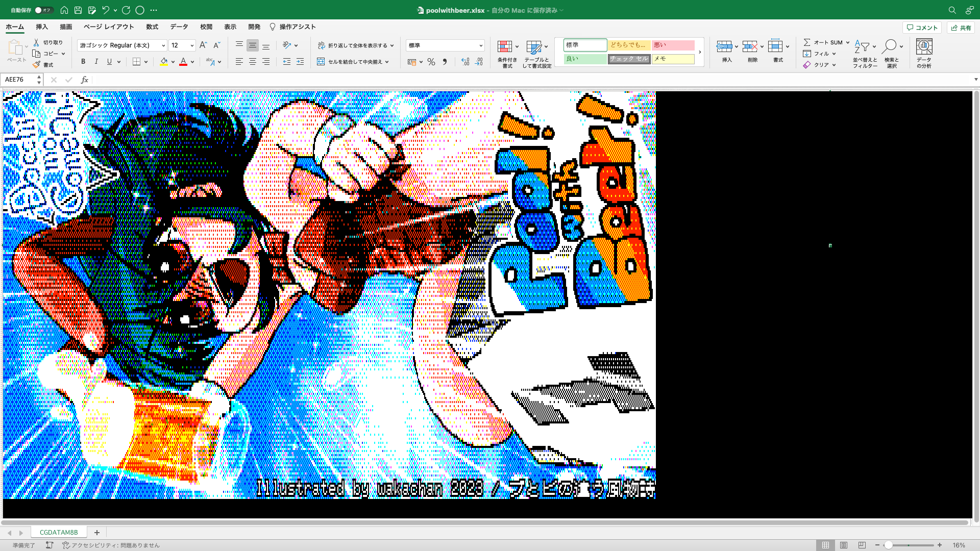Click セルを結合して中央揃え merge button
Image resolution: width=980 pixels, height=551 pixels.
click(x=353, y=62)
